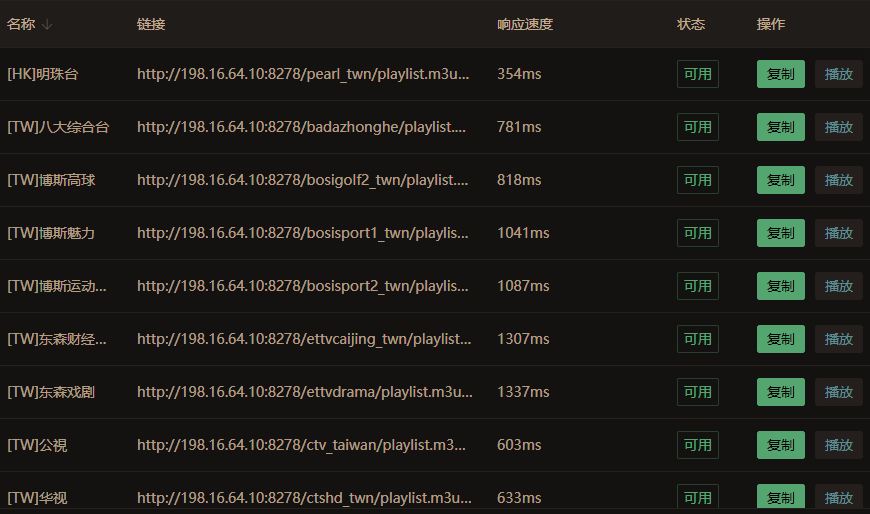Play the [TW]公視 channel
Screen dimensions: 870x514
(x=838, y=445)
